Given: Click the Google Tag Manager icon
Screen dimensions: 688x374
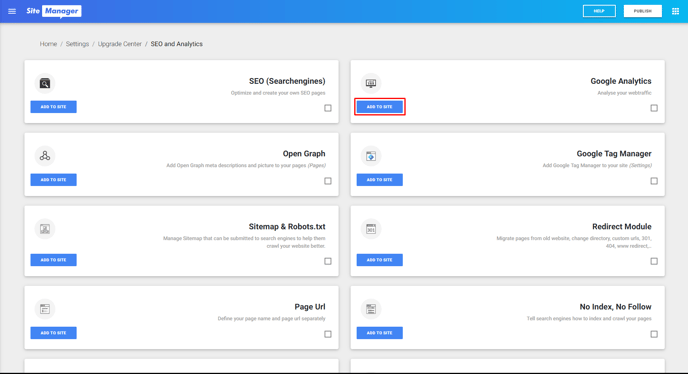Looking at the screenshot, I should click(371, 156).
